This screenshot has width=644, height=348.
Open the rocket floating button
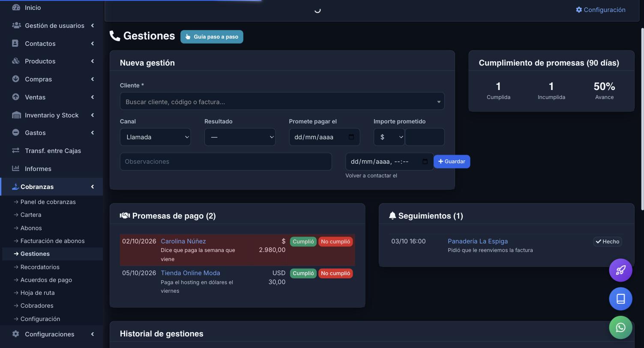(620, 270)
